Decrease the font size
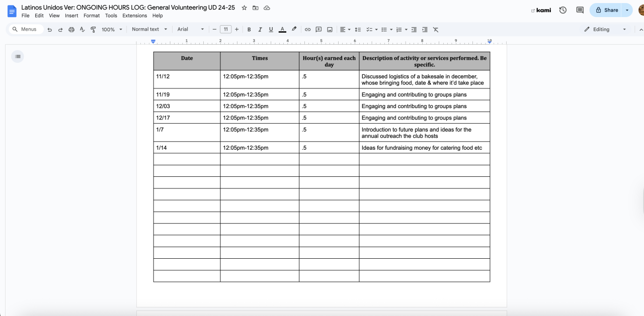Viewport: 644px width, 316px height. point(214,30)
